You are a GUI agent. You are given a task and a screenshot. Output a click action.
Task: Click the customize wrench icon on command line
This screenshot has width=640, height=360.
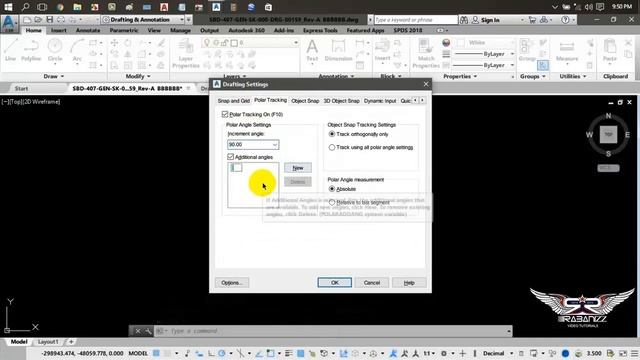click(148, 331)
